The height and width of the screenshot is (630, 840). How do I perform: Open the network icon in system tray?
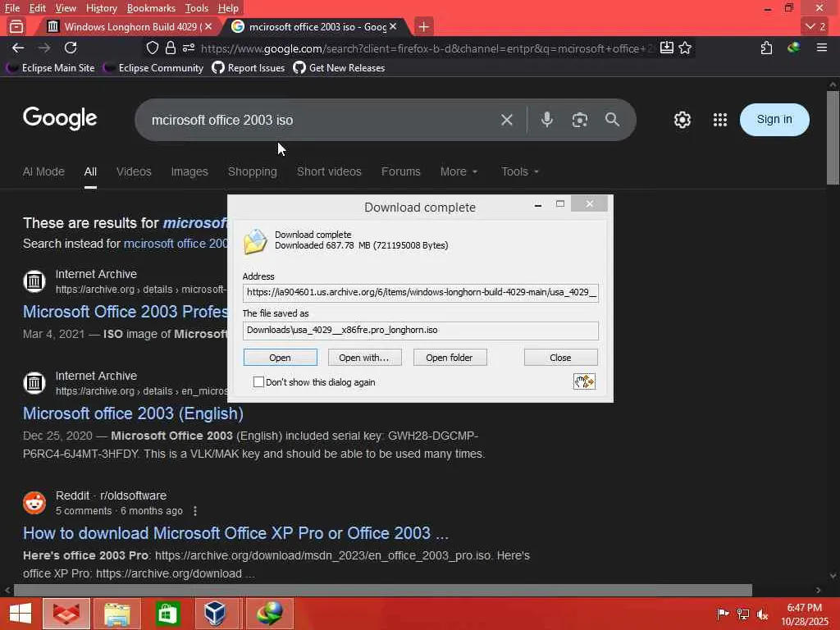click(742, 614)
